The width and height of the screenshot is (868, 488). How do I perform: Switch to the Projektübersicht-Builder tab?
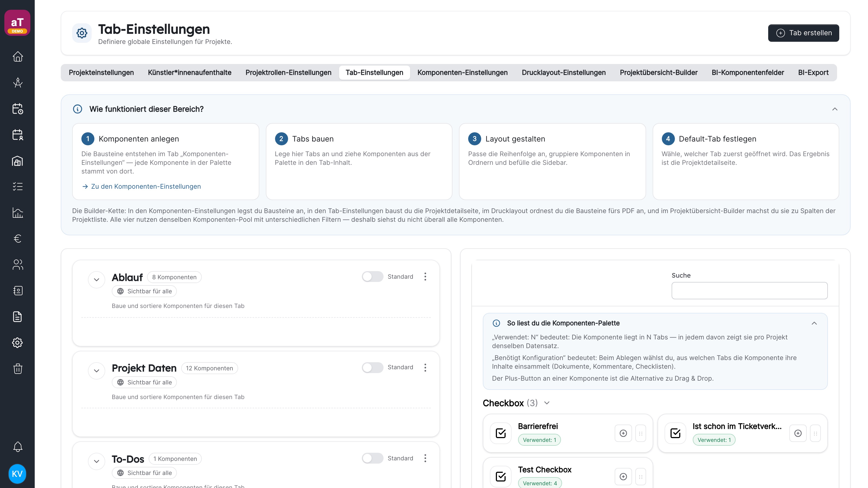click(x=658, y=72)
